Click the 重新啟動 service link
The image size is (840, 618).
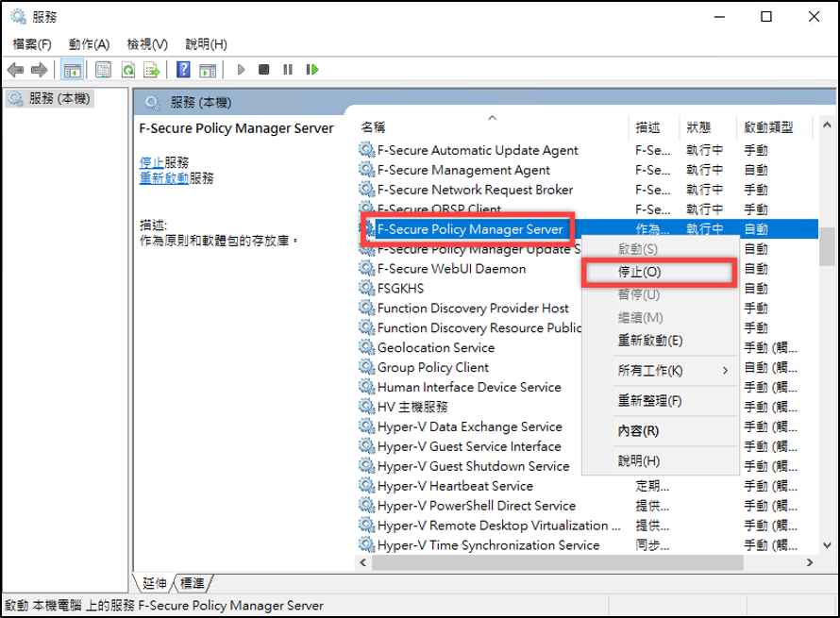pyautogui.click(x=164, y=177)
